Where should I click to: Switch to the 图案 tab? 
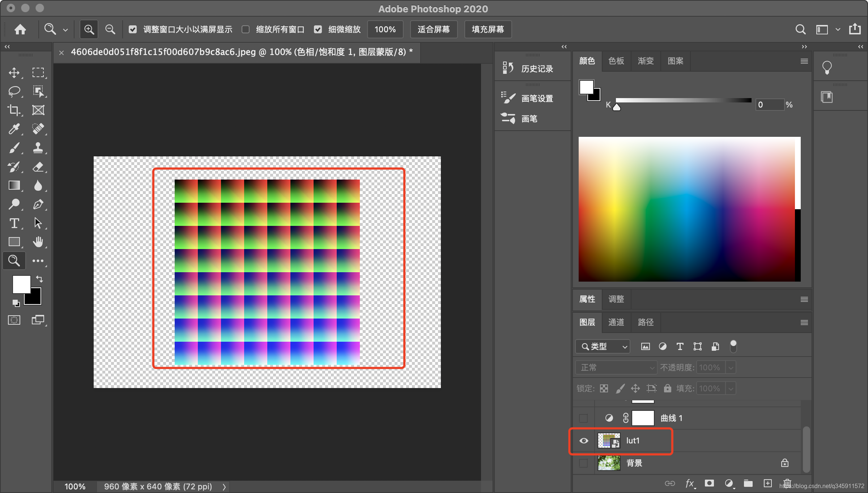pos(676,61)
